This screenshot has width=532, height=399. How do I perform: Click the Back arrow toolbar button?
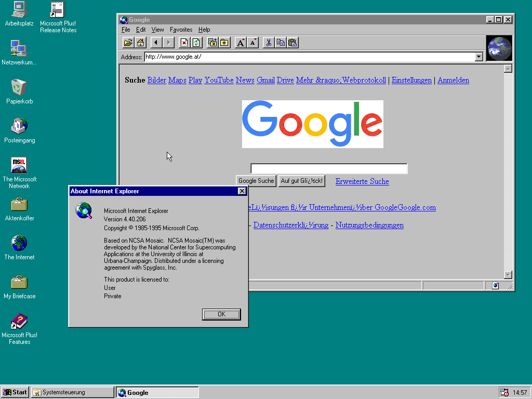pos(156,43)
